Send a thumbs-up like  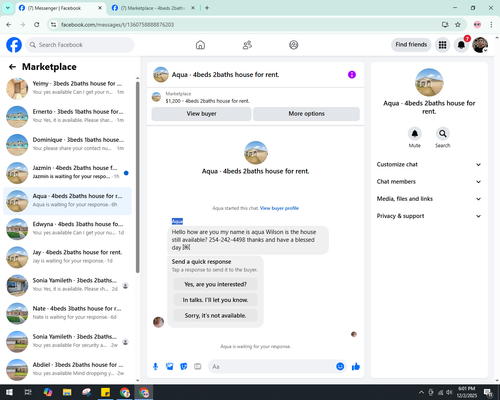click(x=356, y=367)
